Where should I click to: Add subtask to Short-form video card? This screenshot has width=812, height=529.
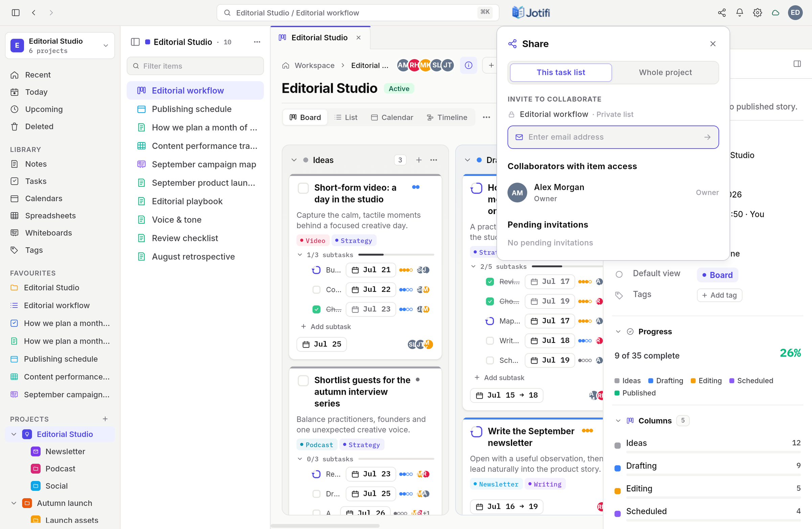click(326, 327)
